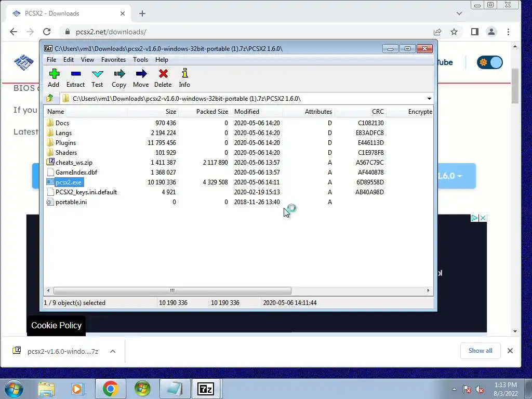
Task: Click the right arrow of horizontal scrollbar
Action: (428, 290)
